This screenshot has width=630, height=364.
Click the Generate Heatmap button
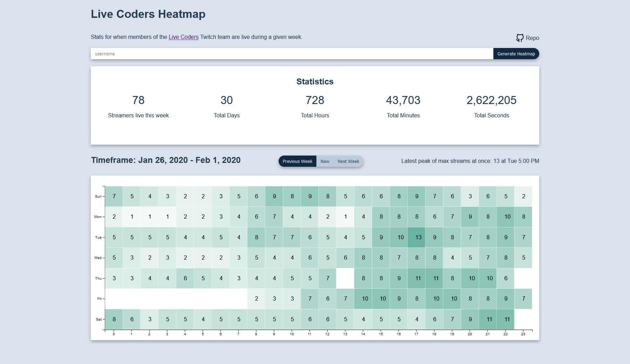pos(516,54)
